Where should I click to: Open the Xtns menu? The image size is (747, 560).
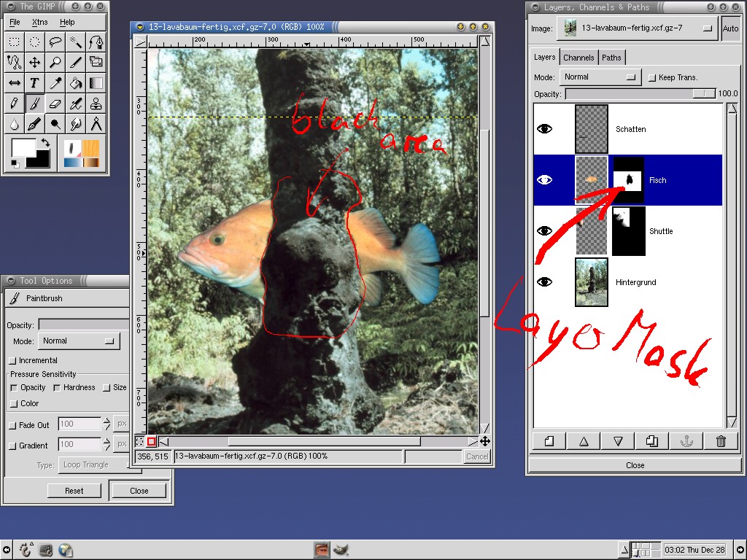click(40, 22)
